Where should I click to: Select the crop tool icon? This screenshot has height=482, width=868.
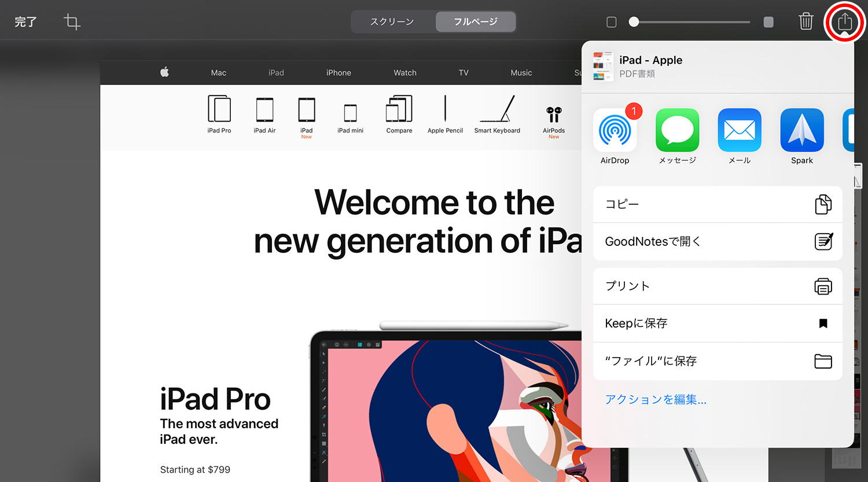(72, 22)
